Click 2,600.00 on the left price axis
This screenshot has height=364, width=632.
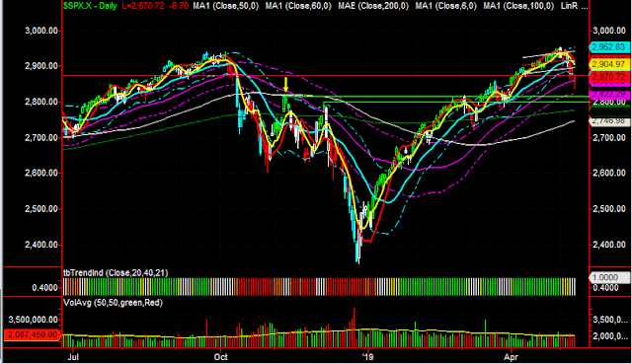click(x=40, y=174)
